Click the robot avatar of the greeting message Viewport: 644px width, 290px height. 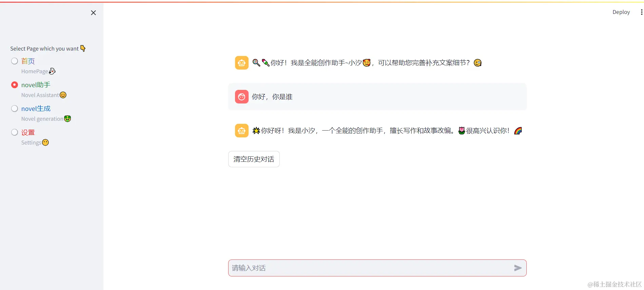point(242,63)
